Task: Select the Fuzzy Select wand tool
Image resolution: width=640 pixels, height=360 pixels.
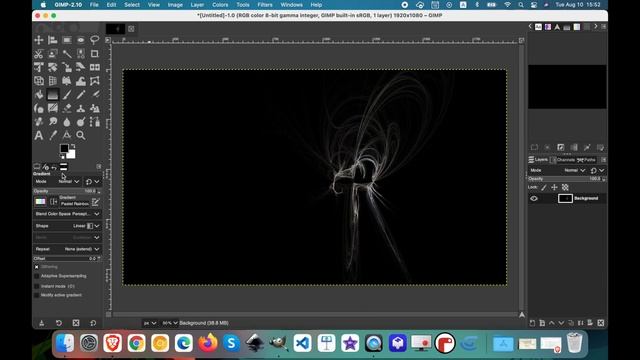Action: [x=67, y=54]
